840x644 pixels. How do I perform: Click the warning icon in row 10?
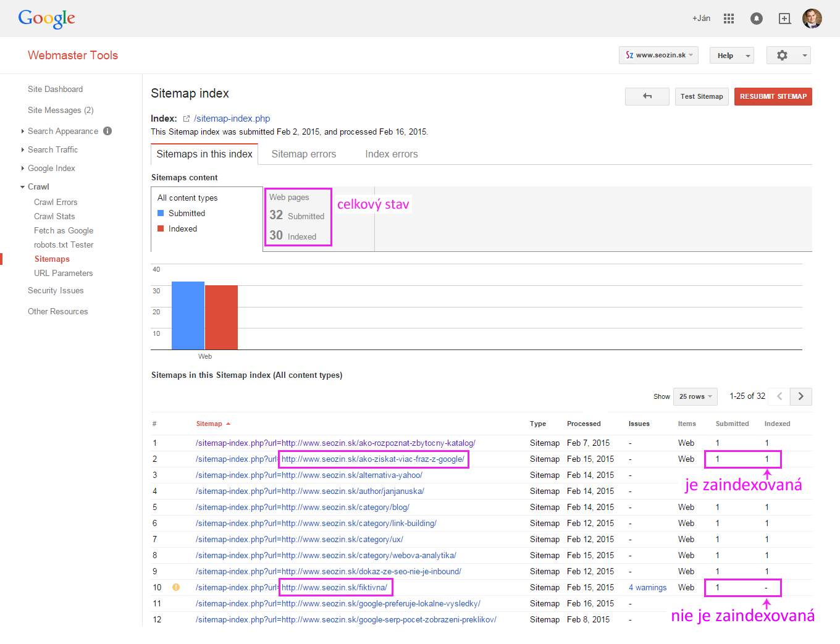tap(176, 587)
